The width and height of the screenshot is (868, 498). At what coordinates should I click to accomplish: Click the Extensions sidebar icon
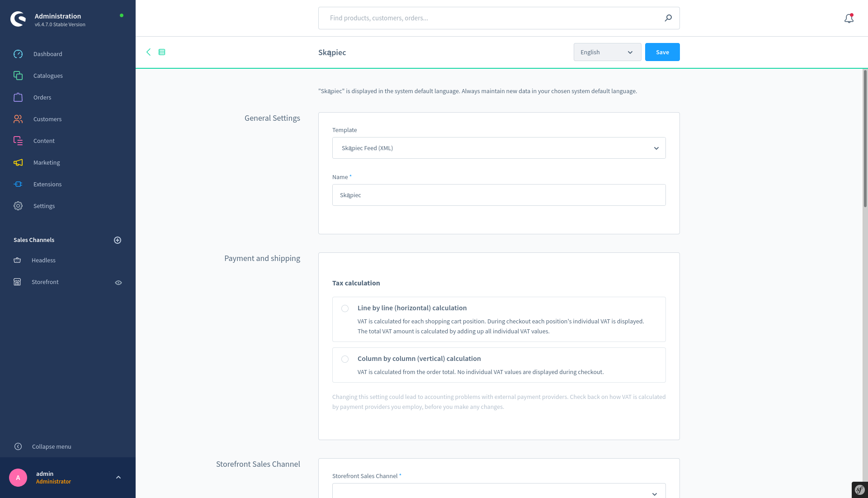tap(18, 184)
